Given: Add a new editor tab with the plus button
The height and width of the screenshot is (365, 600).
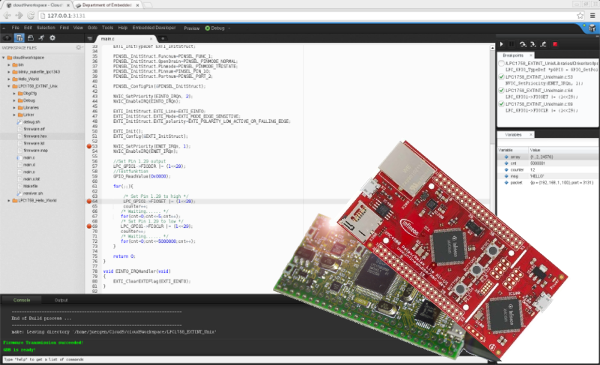Looking at the screenshot, I should click(163, 39).
